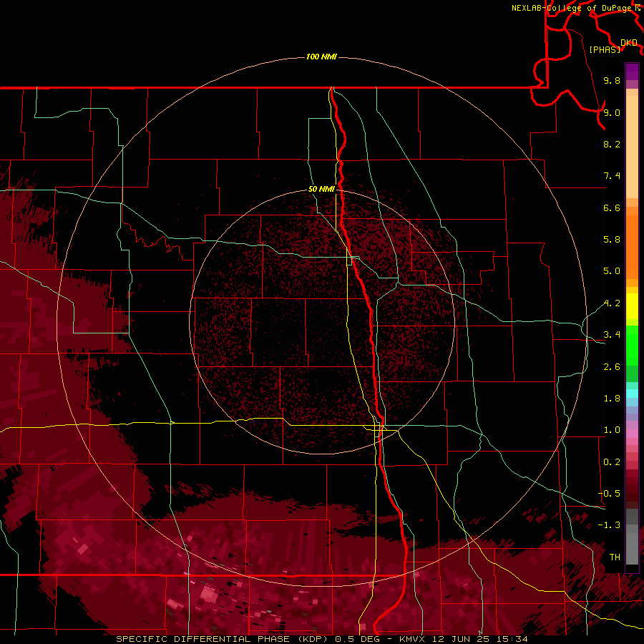Select the 9.0 scale label
Viewport: 644px width, 644px height.
click(x=612, y=112)
